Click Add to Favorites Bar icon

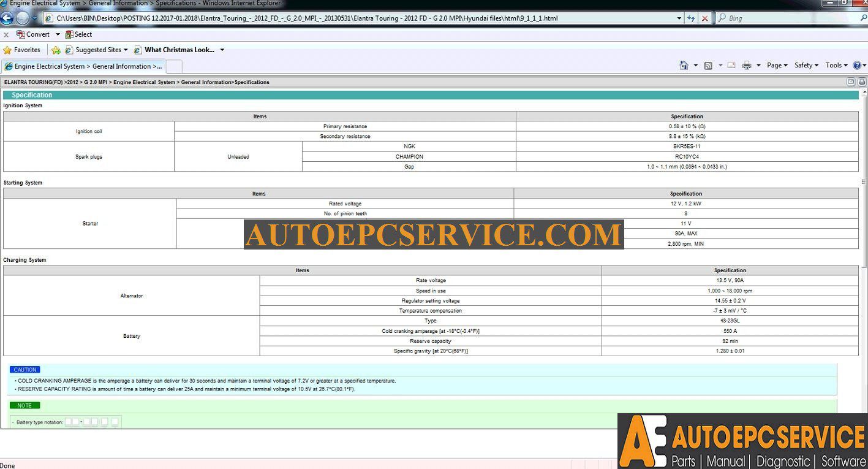56,50
